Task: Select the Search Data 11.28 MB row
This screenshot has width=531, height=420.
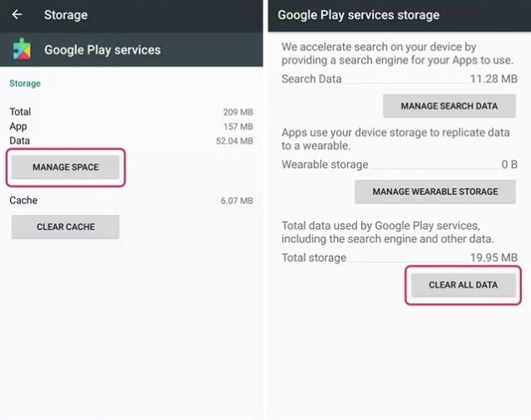Action: pos(399,79)
